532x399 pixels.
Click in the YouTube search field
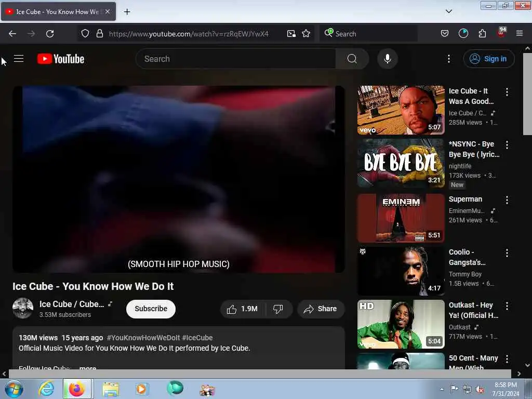click(235, 59)
